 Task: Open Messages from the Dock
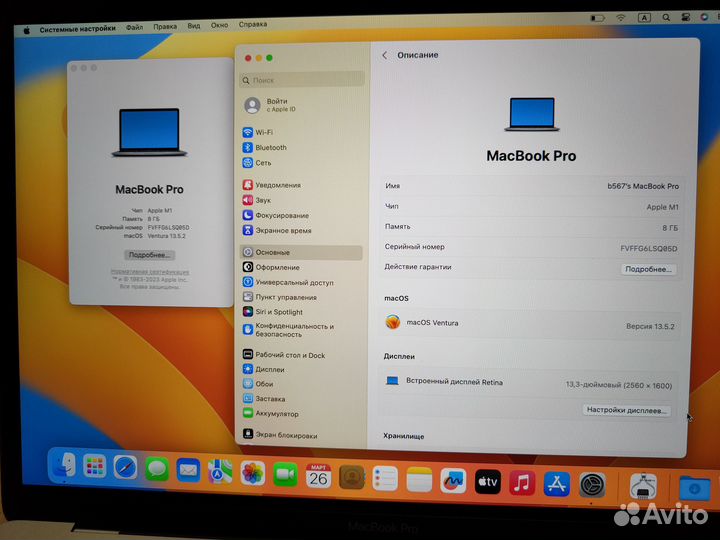157,469
